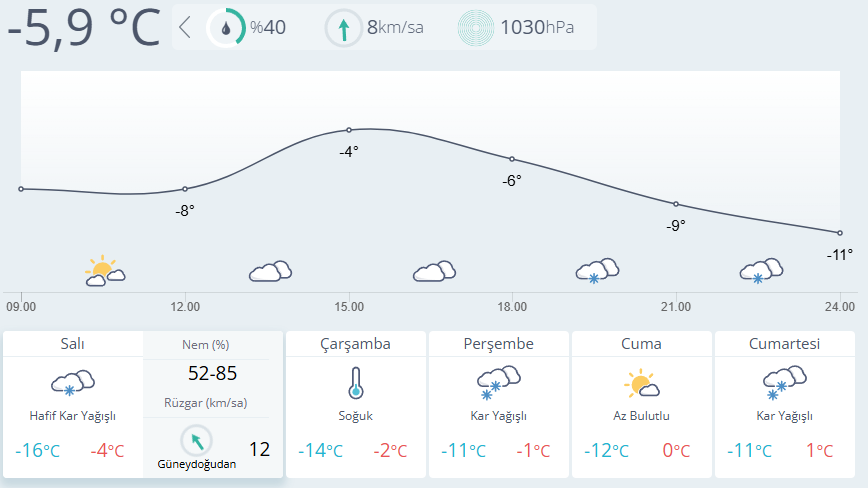Click the pressure circular icon

click(476, 28)
